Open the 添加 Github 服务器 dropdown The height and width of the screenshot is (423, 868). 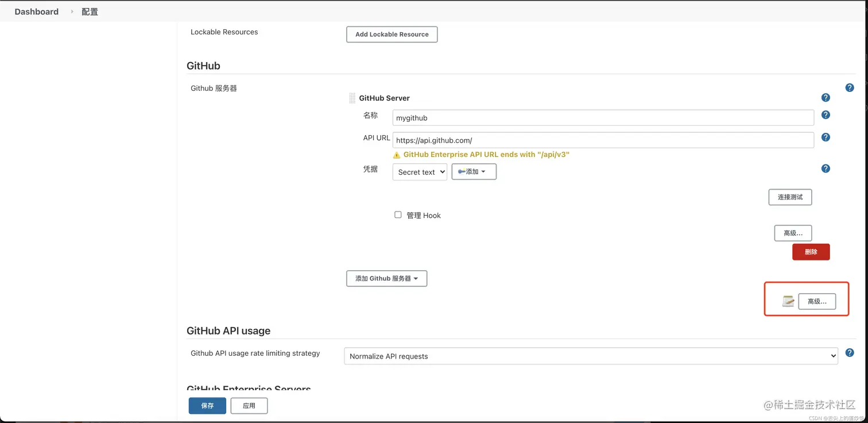pos(386,278)
